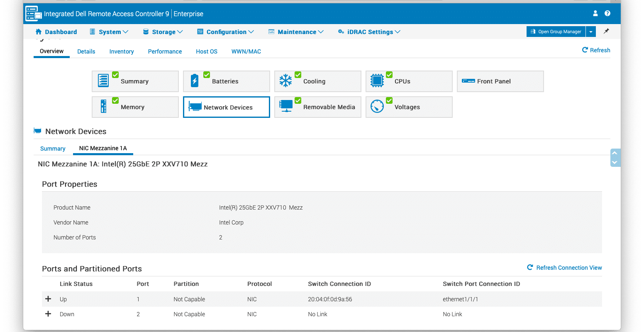Select switch ID 20:04:0f:0d:9a:56
Image resolution: width=644 pixels, height=332 pixels.
[x=330, y=299]
